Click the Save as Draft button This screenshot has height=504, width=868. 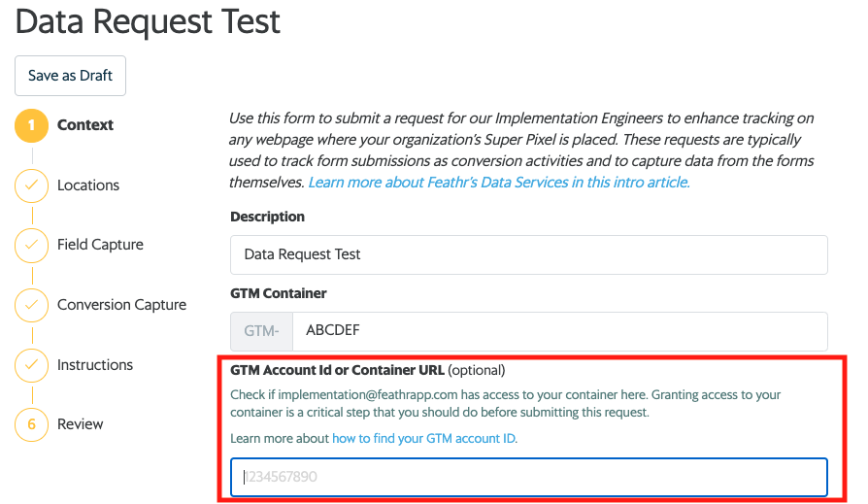click(x=70, y=76)
